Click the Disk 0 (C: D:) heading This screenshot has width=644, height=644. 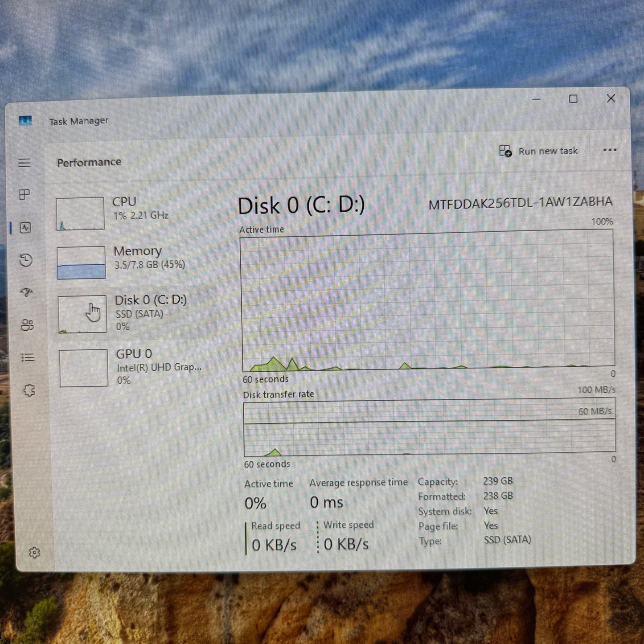[x=301, y=205]
